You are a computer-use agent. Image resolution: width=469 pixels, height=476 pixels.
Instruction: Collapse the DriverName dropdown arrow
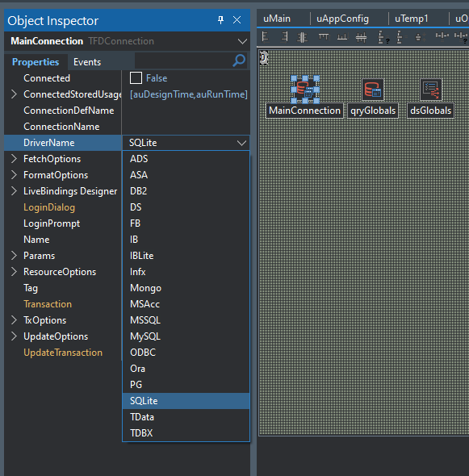tap(241, 143)
